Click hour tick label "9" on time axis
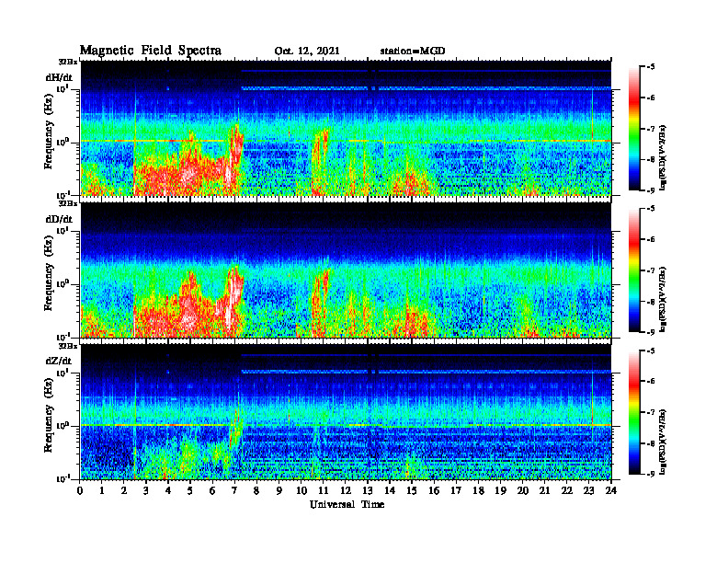The width and height of the screenshot is (728, 563). pos(279,491)
